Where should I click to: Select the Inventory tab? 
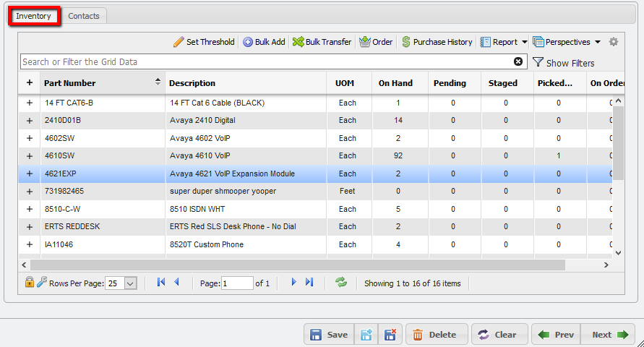pos(34,16)
